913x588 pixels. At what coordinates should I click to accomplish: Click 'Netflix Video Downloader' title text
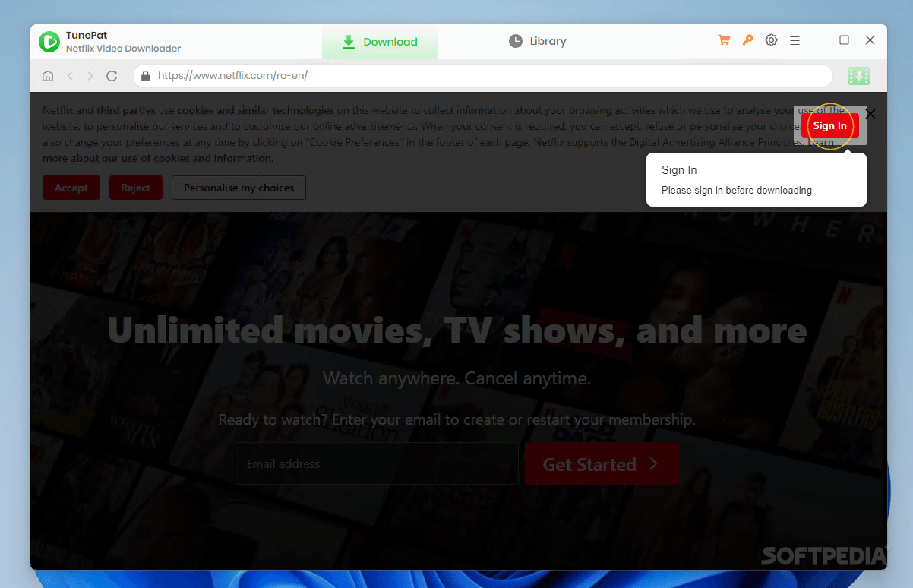click(124, 49)
